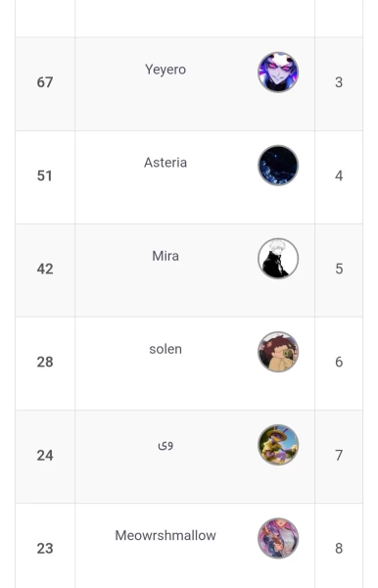378x588 pixels.
Task: Open Meowrshmallow's pink-haired avatar
Action: tap(278, 538)
